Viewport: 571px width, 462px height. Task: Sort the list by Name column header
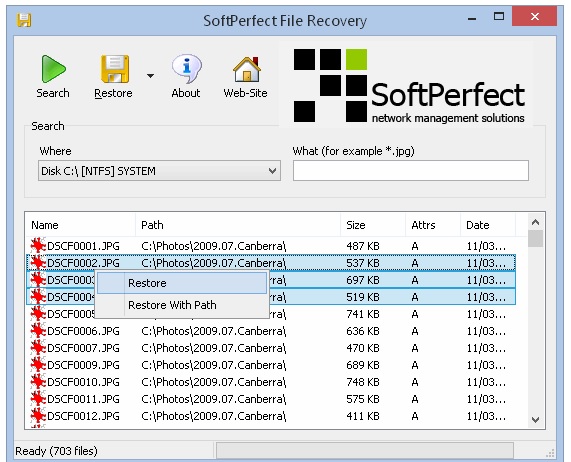point(80,225)
